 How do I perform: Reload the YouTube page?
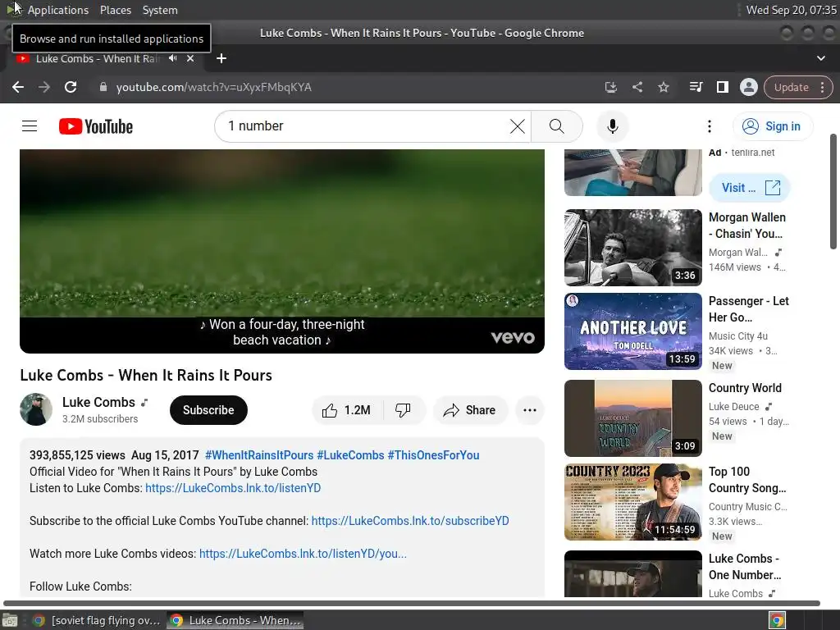(x=71, y=87)
